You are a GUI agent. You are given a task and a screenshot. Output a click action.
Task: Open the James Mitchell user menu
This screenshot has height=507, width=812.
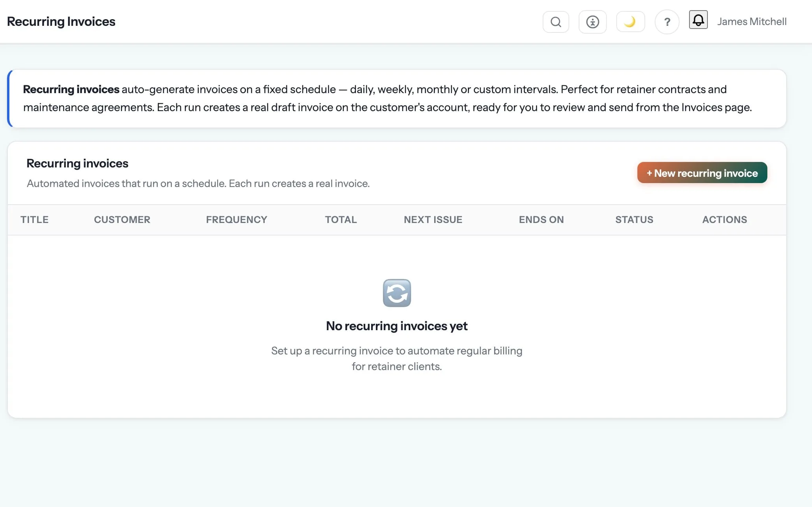click(x=752, y=22)
